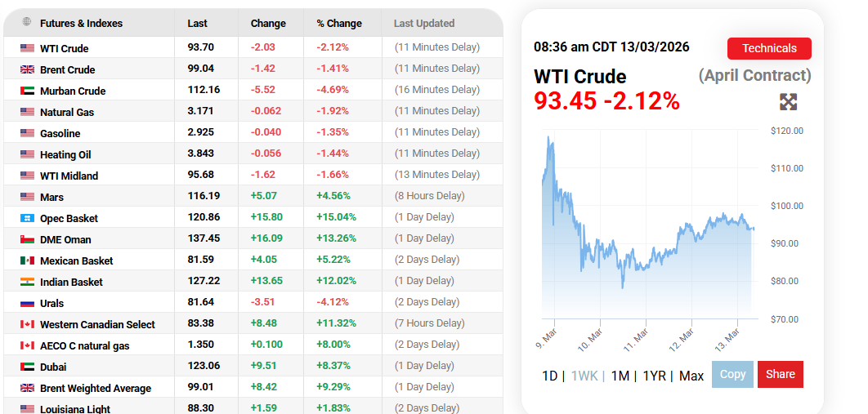This screenshot has height=414, width=868.
Task: Show the Max chart range
Action: coord(691,376)
